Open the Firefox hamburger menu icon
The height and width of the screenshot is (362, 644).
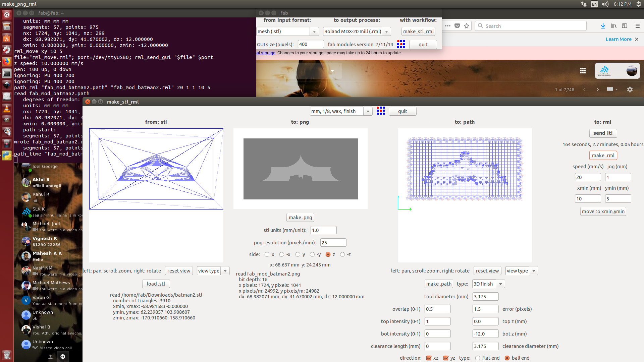coord(638,26)
